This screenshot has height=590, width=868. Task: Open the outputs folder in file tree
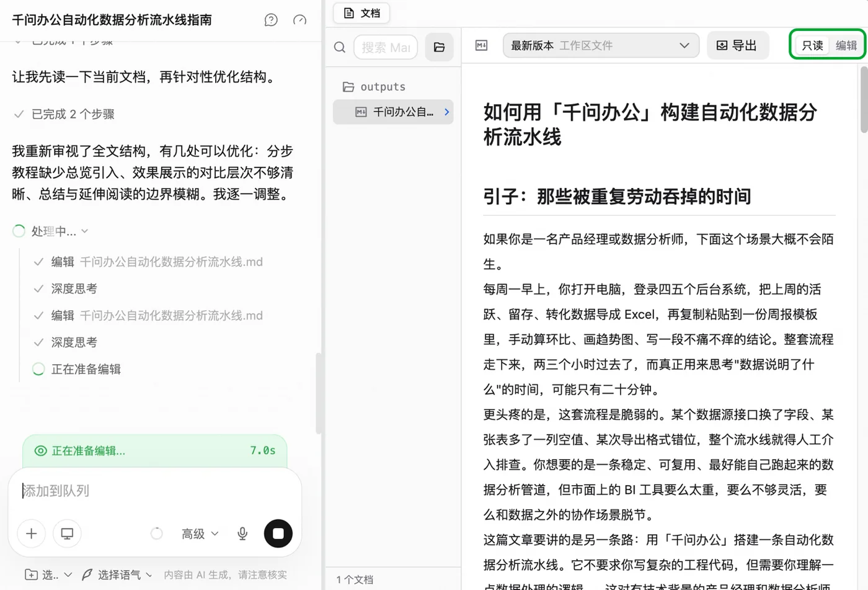pos(374,87)
